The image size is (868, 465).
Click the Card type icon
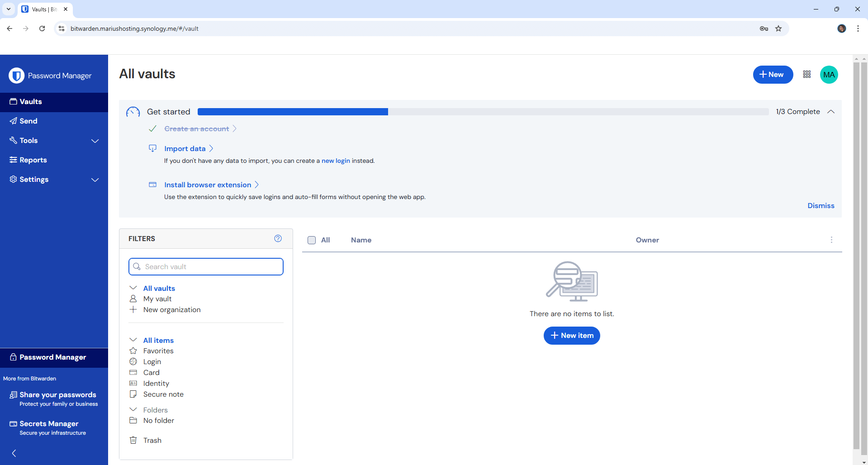tap(133, 372)
